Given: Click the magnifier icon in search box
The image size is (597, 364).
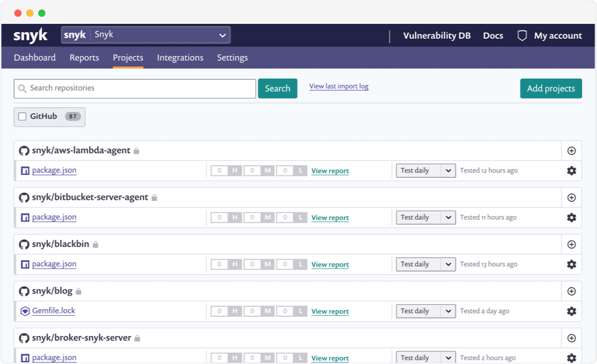Looking at the screenshot, I should point(23,88).
